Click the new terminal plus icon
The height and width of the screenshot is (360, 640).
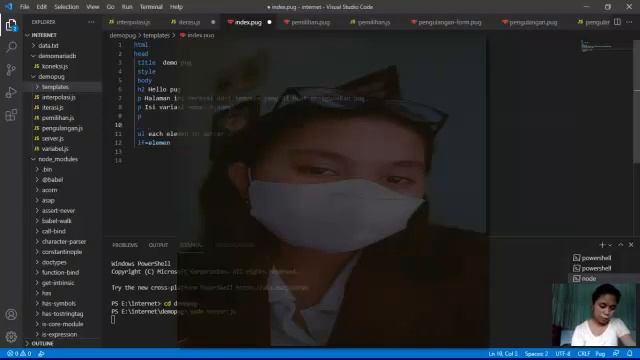point(602,244)
